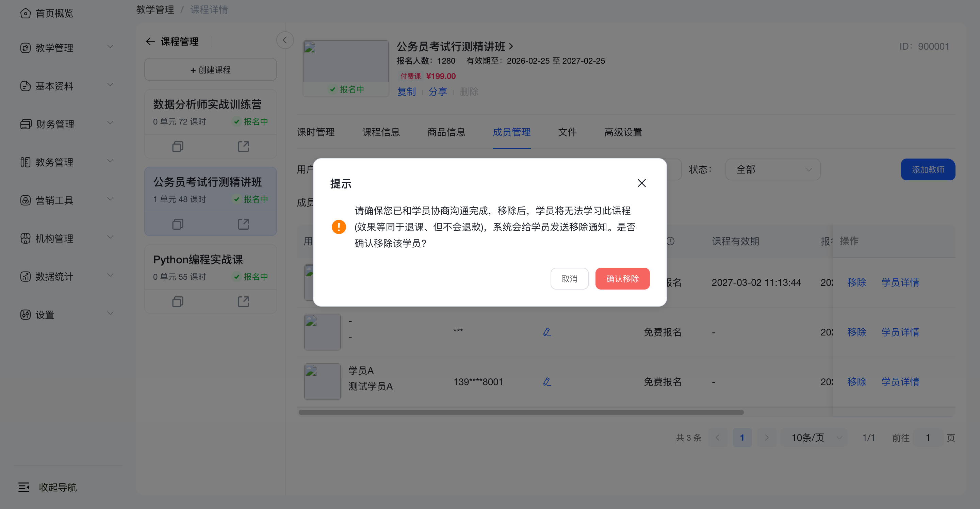Expand the 教学管理 menu chevron
The image size is (980, 509).
[x=110, y=46]
